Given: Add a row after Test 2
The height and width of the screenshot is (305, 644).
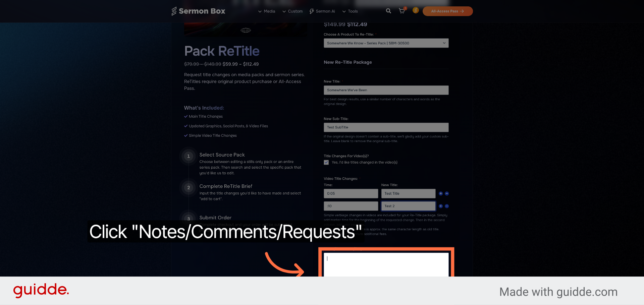Looking at the screenshot, I should click(x=441, y=206).
